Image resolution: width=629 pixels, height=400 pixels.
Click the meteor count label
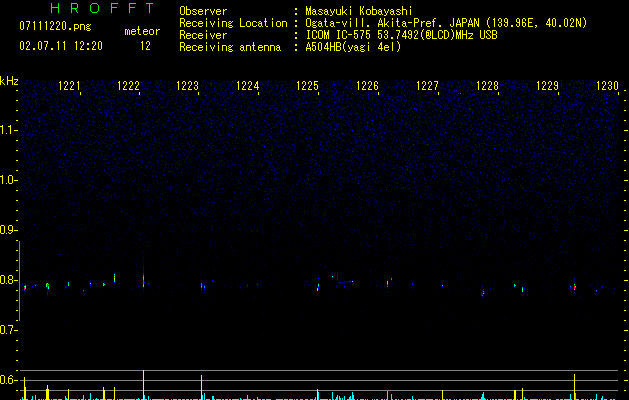(142, 31)
